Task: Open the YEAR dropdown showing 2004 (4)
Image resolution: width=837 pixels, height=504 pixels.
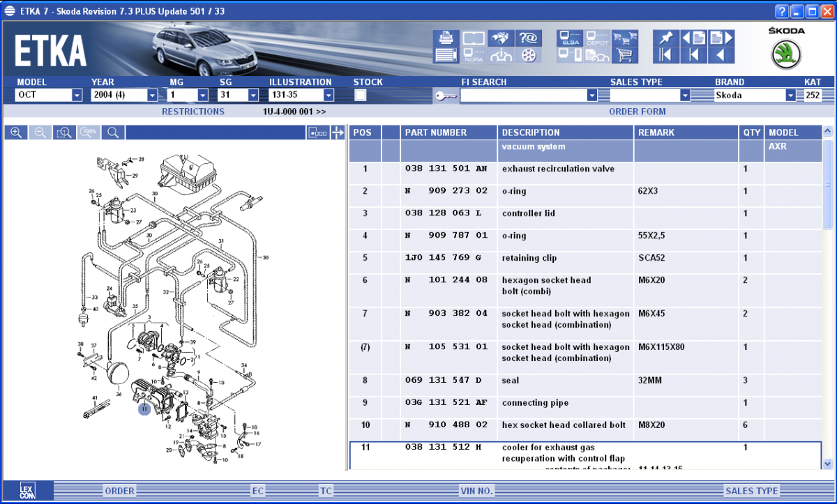Action: pyautogui.click(x=152, y=96)
